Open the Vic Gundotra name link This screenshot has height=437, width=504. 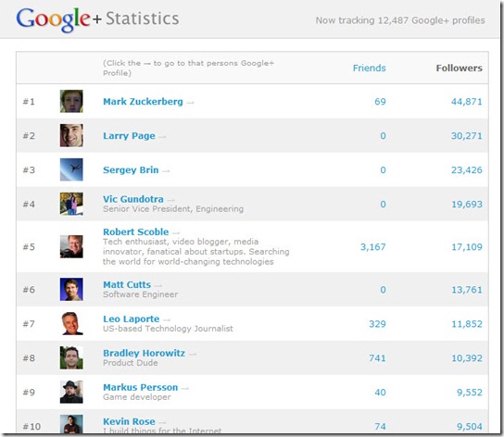(133, 199)
